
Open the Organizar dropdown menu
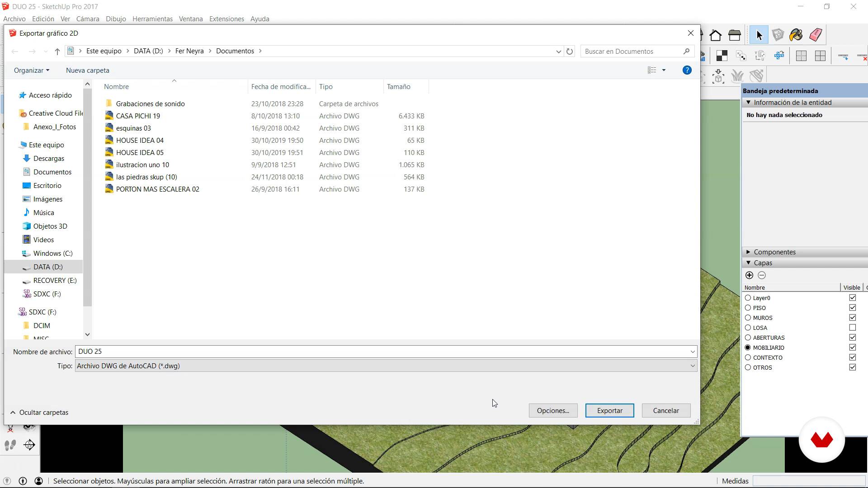coord(31,70)
